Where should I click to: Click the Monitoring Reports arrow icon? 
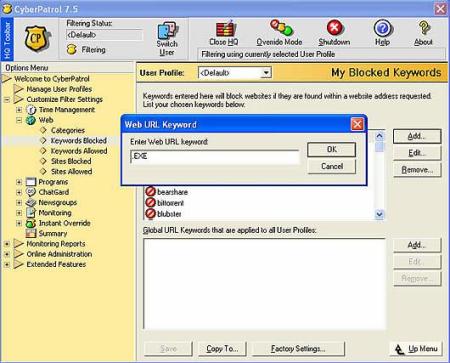[18, 244]
